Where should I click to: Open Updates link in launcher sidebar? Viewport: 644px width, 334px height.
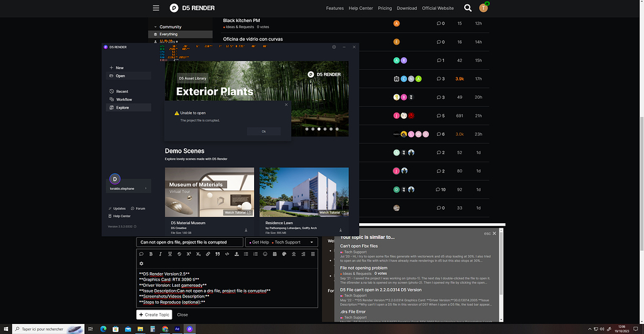pyautogui.click(x=117, y=209)
